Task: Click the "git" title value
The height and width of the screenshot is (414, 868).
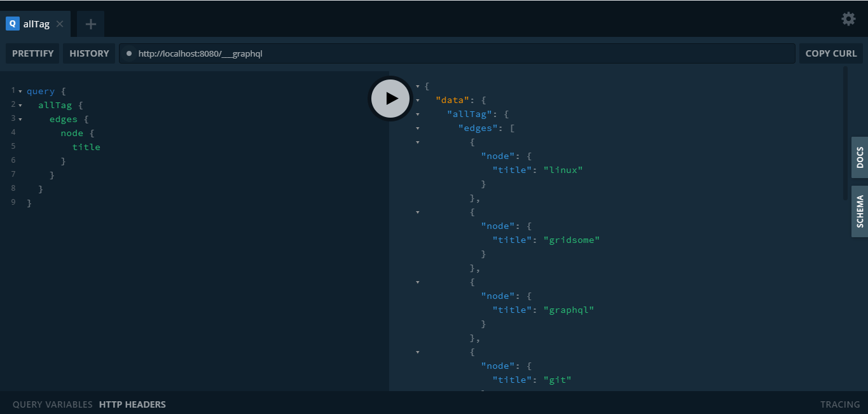Action: (x=558, y=380)
